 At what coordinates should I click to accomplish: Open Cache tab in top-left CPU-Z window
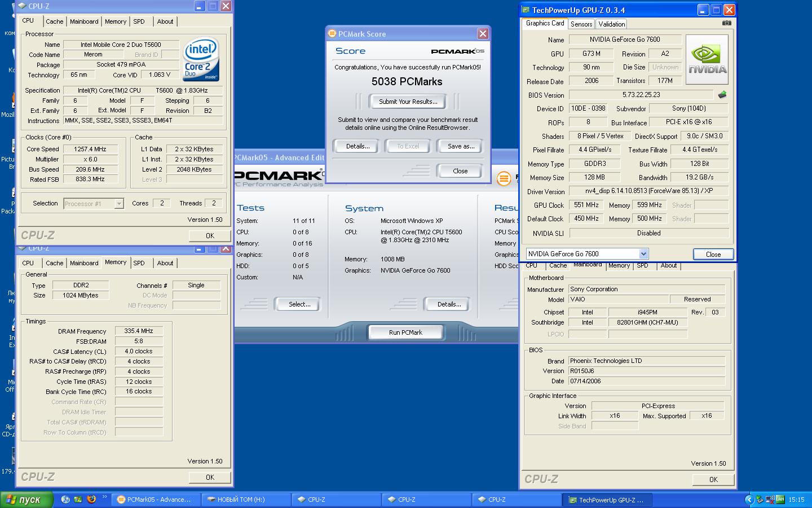coord(55,21)
